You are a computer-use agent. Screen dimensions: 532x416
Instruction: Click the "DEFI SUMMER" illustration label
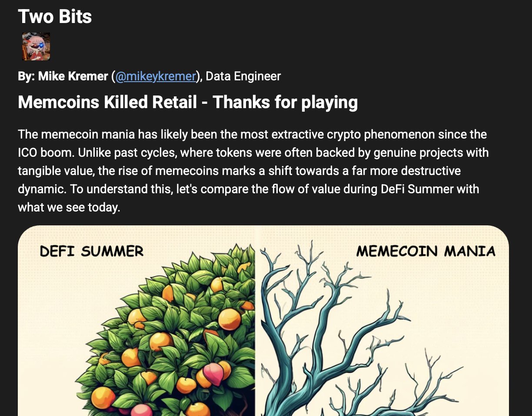pyautogui.click(x=91, y=251)
